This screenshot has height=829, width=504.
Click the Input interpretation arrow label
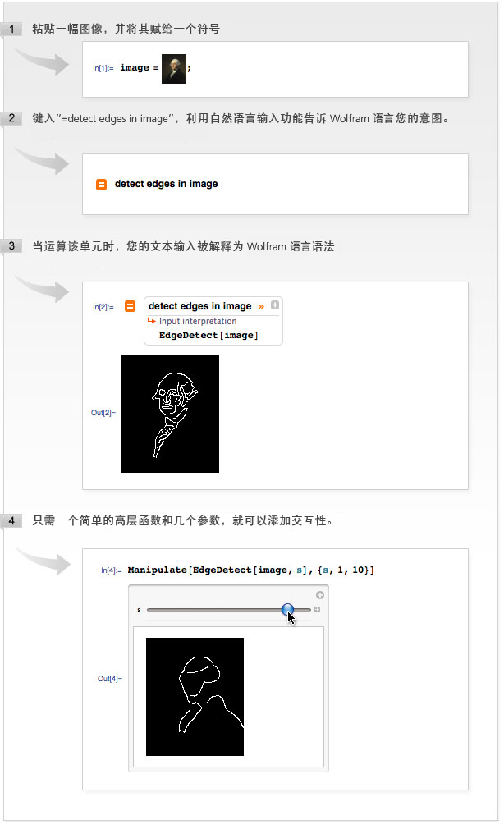point(192,321)
